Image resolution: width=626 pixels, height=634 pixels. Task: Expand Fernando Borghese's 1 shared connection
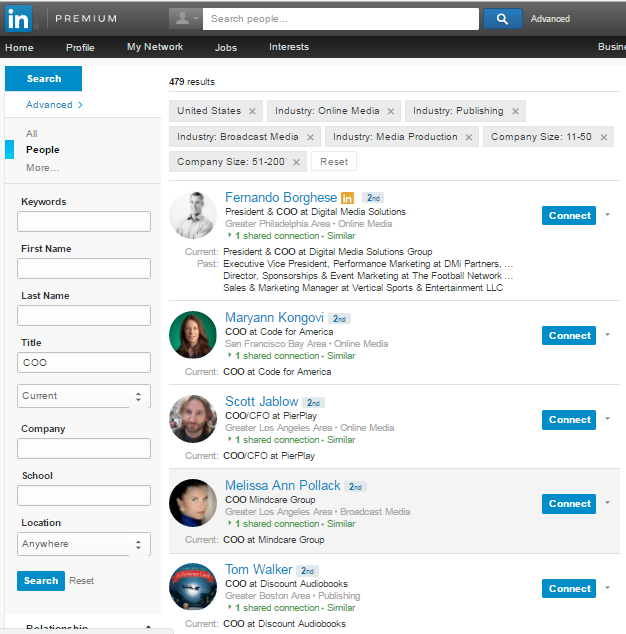tap(273, 236)
